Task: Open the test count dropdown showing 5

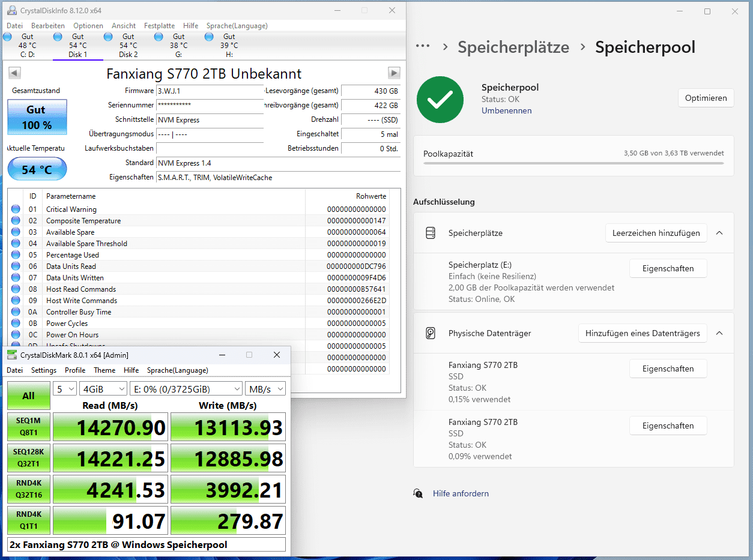Action: [65, 389]
